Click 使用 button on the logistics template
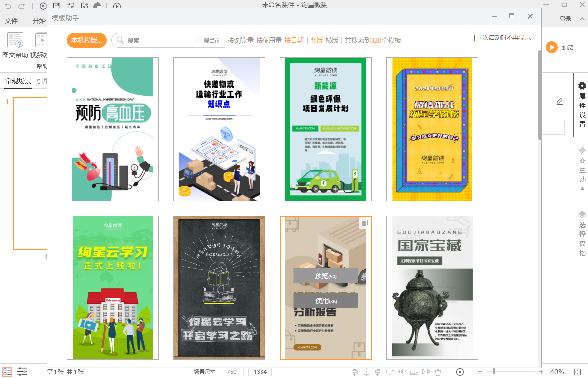Viewport: 588px width, 378px height. coord(325,301)
